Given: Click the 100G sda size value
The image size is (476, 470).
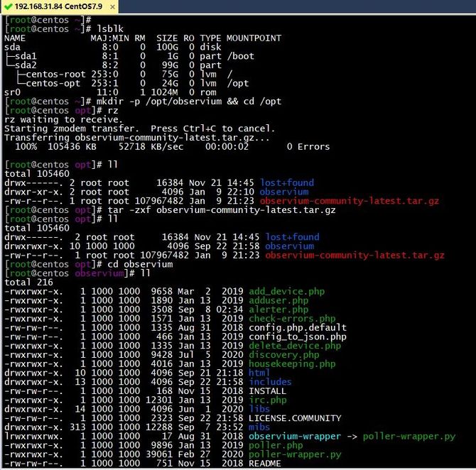Looking at the screenshot, I should click(167, 47).
